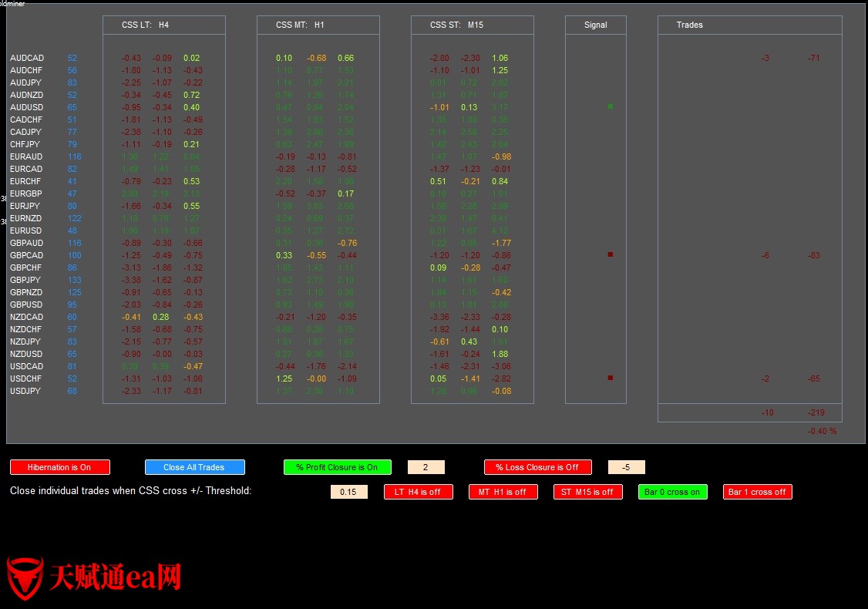Click the profit closure value field 2

pos(426,467)
